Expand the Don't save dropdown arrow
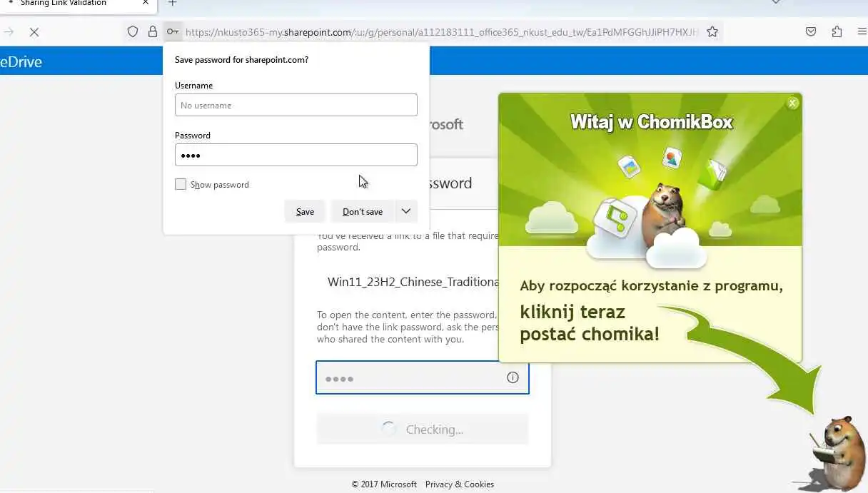Image resolution: width=868 pixels, height=493 pixels. click(405, 211)
